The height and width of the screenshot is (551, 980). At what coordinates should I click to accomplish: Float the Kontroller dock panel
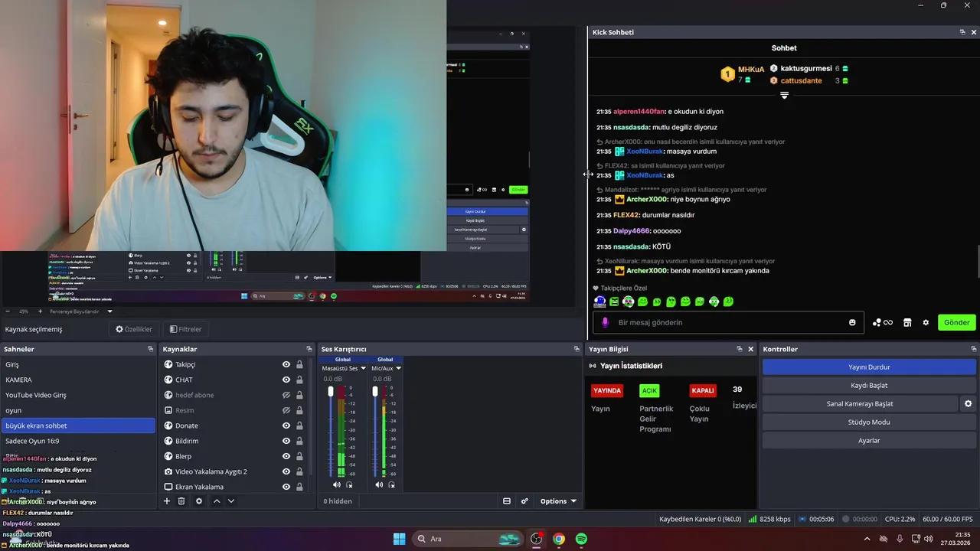(974, 349)
